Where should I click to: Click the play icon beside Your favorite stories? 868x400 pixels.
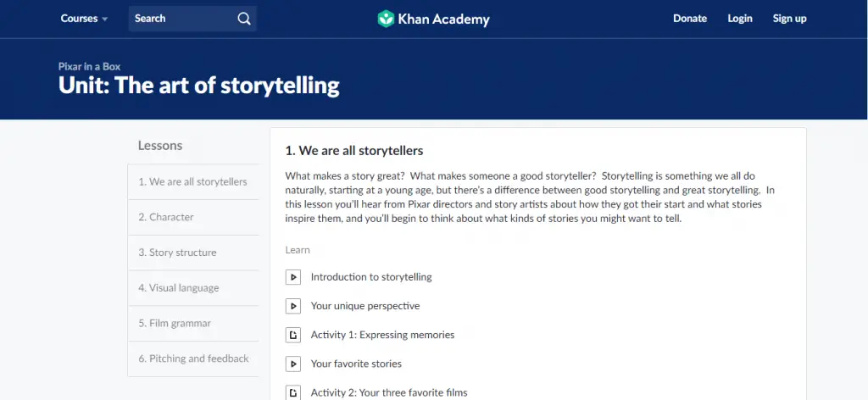click(292, 364)
